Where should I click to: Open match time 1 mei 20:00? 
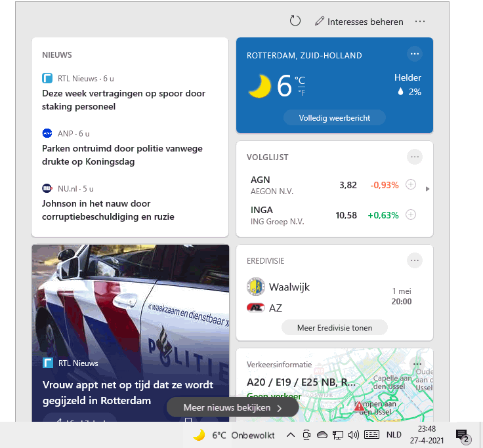pos(402,296)
